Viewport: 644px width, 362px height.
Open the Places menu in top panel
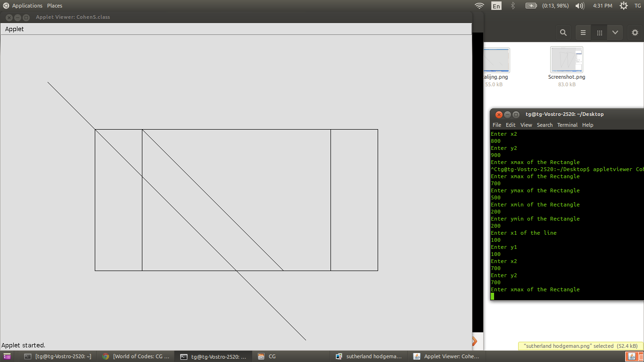coord(54,6)
